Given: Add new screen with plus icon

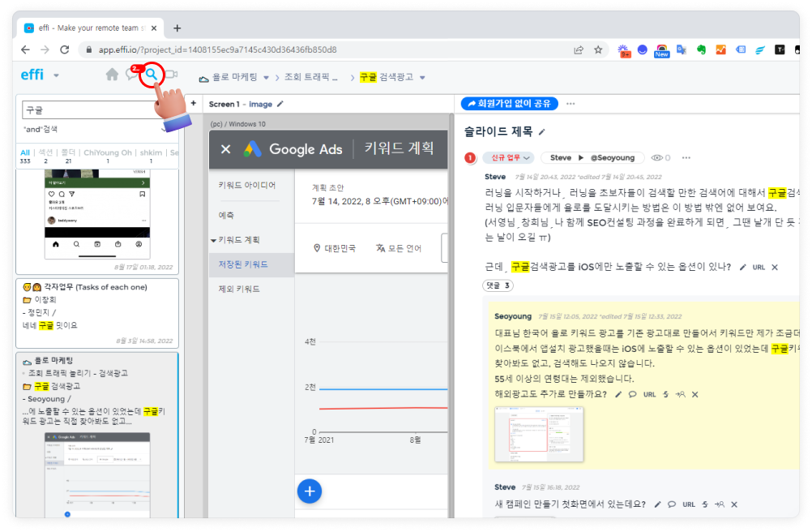Looking at the screenshot, I should pos(193,104).
